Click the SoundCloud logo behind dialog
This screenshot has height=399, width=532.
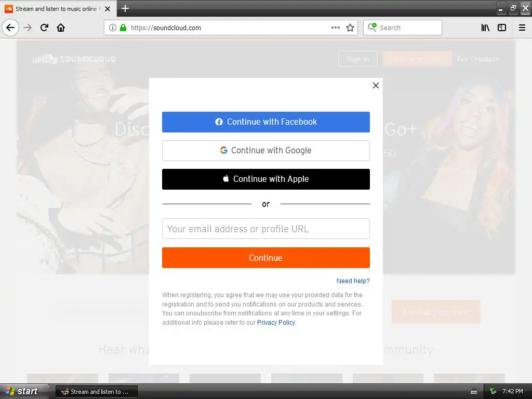(74, 59)
